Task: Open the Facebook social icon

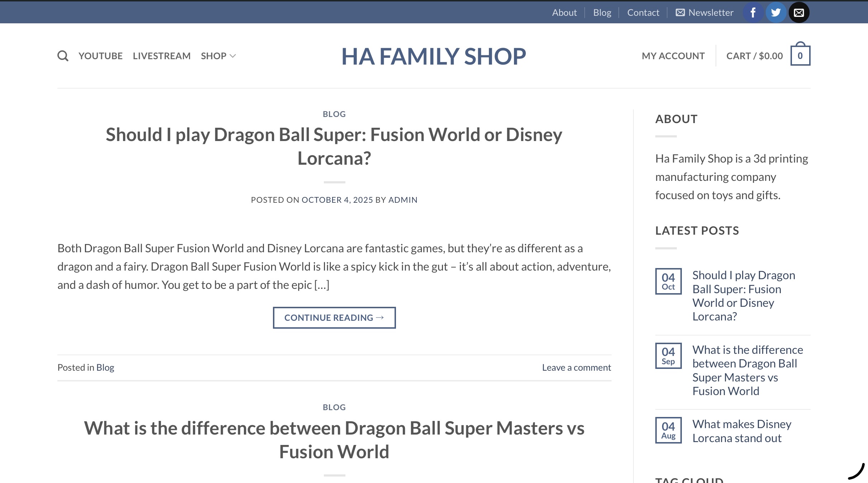Action: tap(753, 13)
